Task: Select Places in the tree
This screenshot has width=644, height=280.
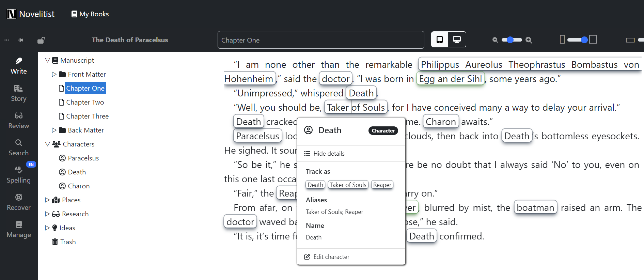Action: [x=66, y=200]
